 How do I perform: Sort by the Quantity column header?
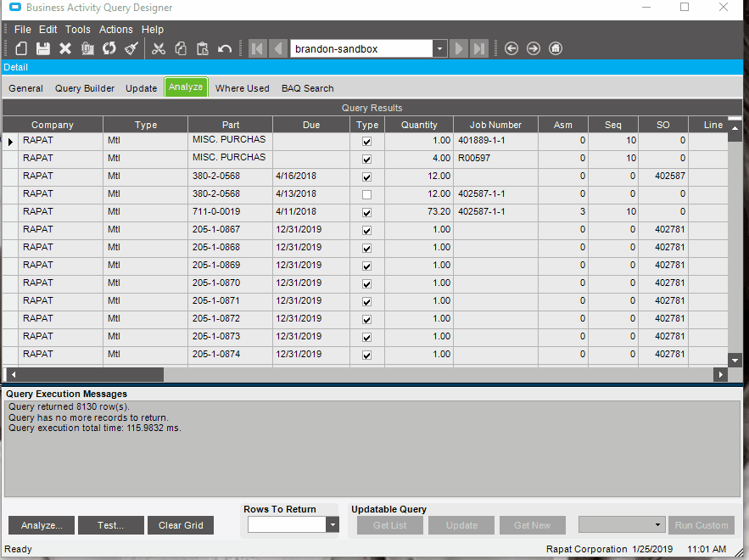(x=419, y=125)
